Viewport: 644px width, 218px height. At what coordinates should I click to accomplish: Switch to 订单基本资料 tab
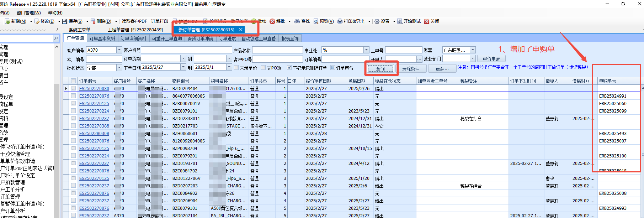coord(102,38)
